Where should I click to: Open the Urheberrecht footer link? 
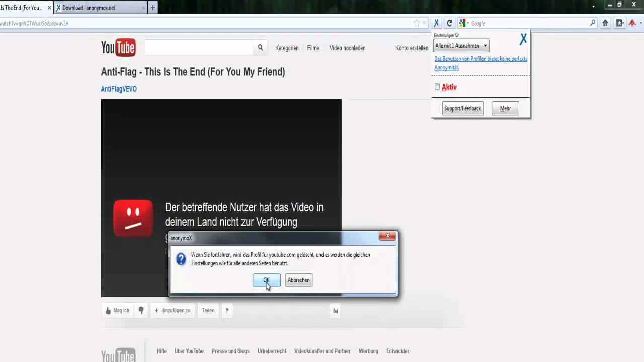(272, 351)
